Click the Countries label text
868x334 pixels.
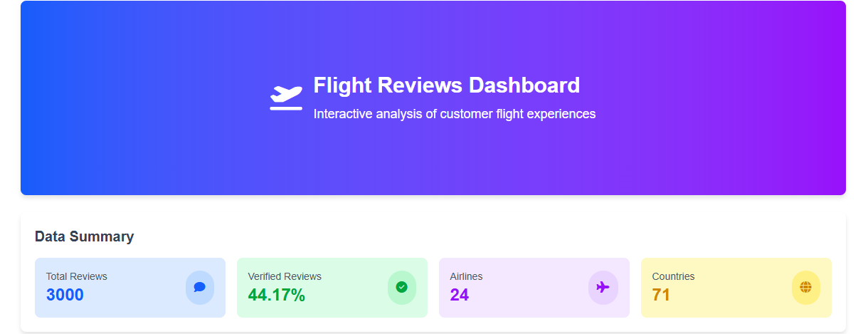(673, 276)
